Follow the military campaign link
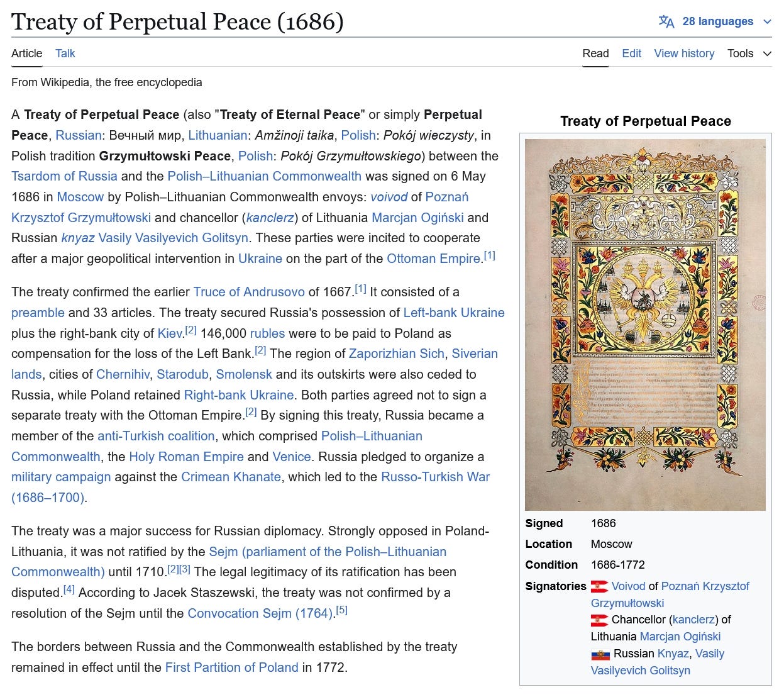Viewport: 784px width, 697px height. [x=61, y=477]
